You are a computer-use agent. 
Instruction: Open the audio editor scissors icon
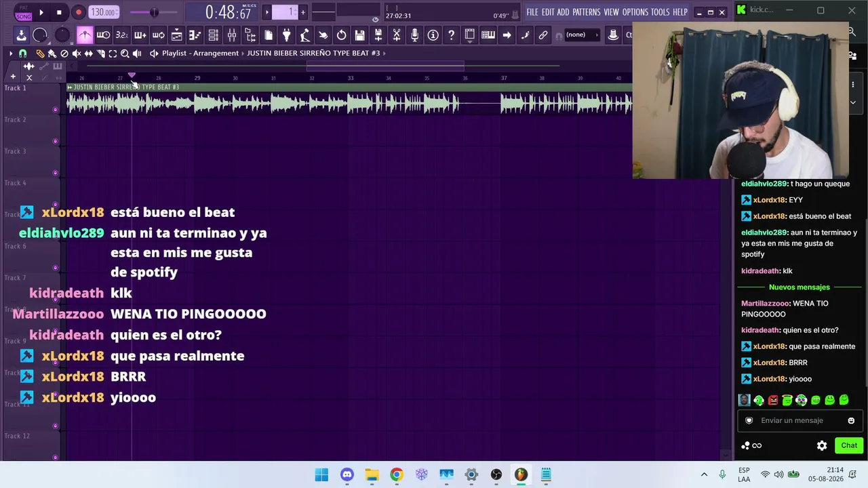(396, 35)
